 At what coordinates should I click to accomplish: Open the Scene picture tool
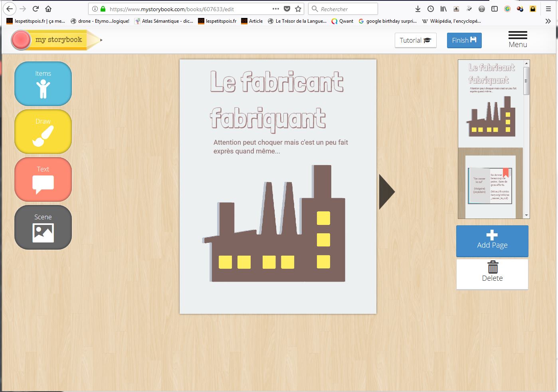tap(43, 227)
